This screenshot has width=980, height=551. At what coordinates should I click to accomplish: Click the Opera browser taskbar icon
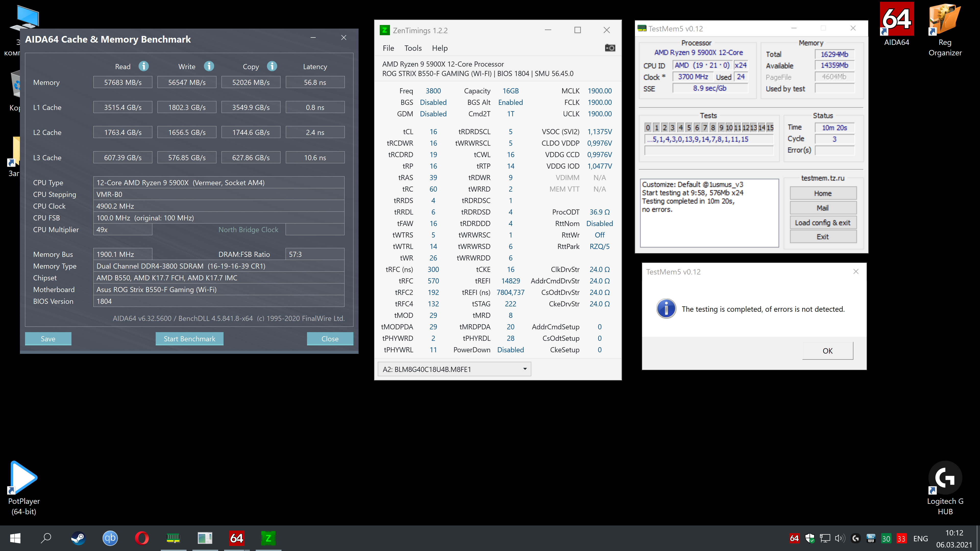point(142,538)
